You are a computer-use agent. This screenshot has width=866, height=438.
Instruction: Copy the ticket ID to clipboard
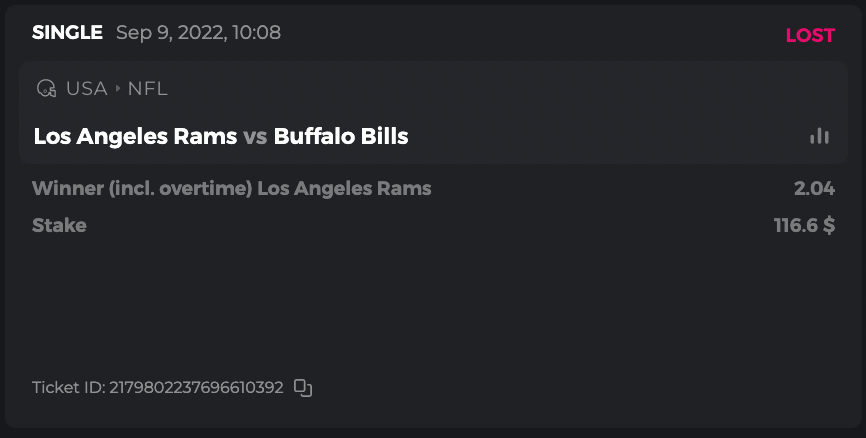point(304,387)
